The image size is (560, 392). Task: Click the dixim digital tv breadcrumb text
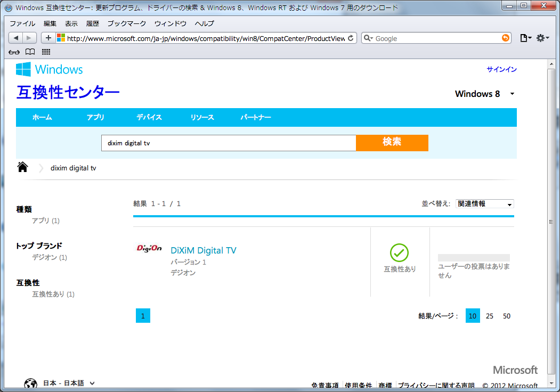73,168
